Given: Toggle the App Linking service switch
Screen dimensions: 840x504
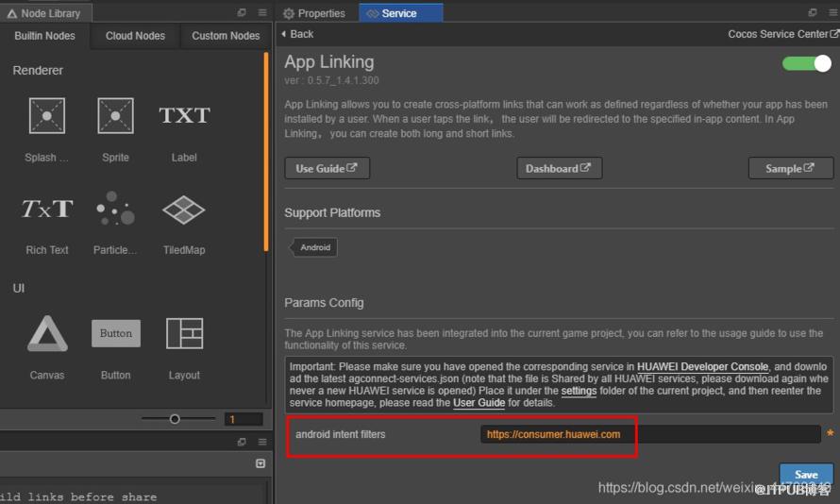Looking at the screenshot, I should (807, 64).
